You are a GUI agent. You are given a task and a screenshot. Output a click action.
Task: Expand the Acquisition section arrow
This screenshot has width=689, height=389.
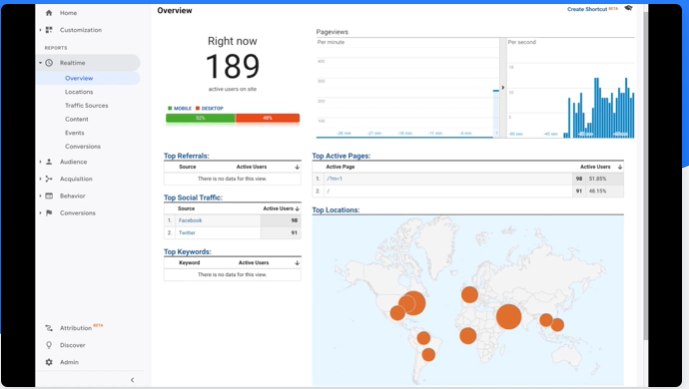40,179
